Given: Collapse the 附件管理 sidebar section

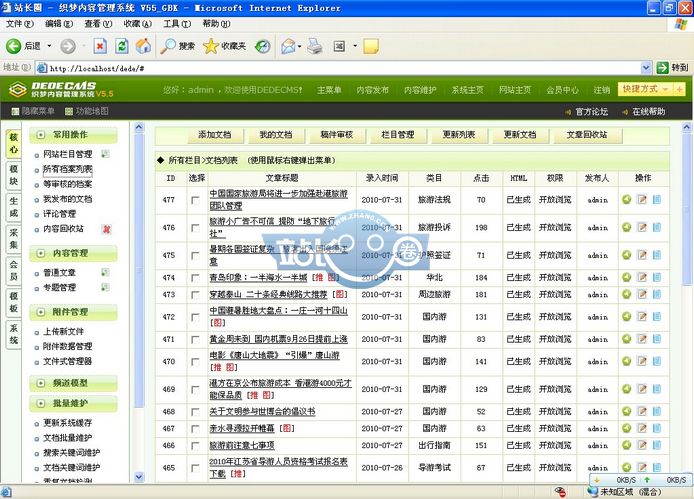Looking at the screenshot, I should [41, 312].
